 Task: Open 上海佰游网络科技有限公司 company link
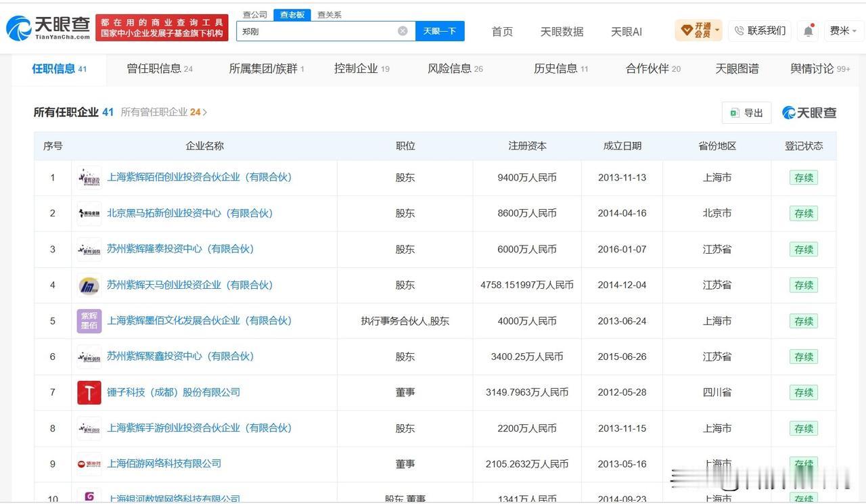pos(164,463)
